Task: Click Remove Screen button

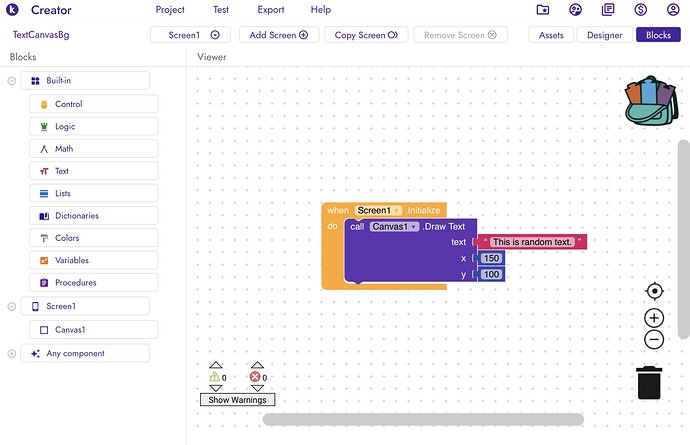Action: tap(460, 35)
